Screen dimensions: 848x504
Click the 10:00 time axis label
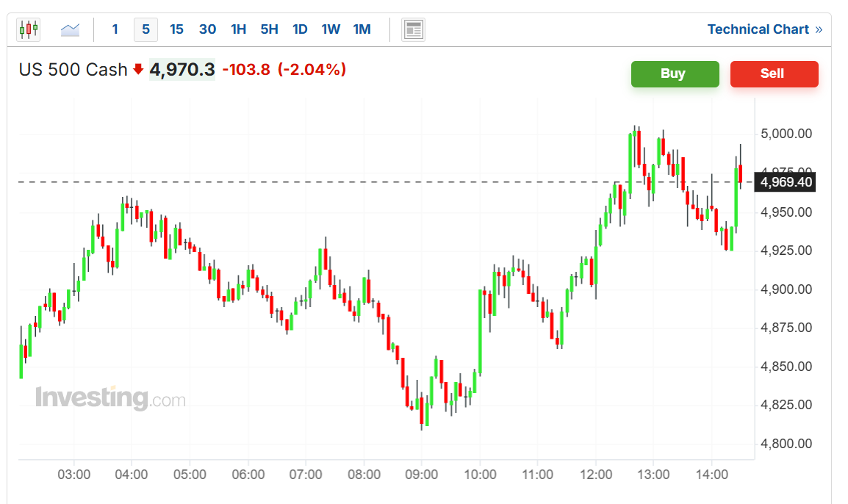[x=481, y=475]
